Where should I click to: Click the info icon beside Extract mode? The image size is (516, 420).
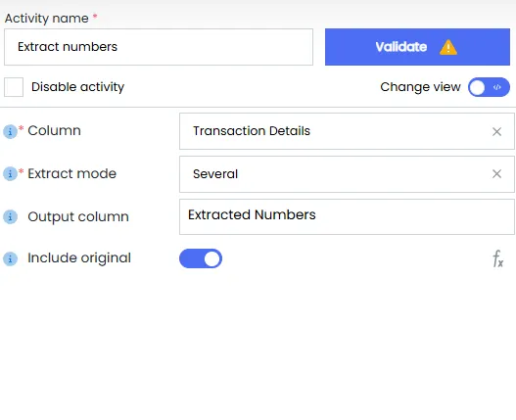coord(10,173)
